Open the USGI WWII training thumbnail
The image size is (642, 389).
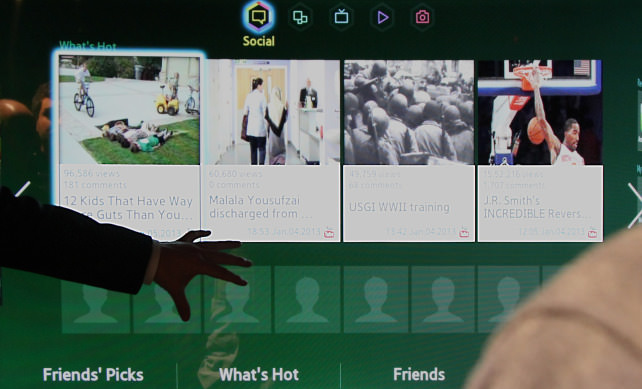(x=409, y=112)
